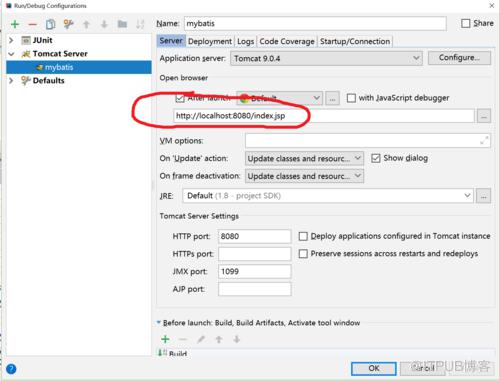This screenshot has width=500, height=381.
Task: Click the AJP port field
Action: coord(255,289)
